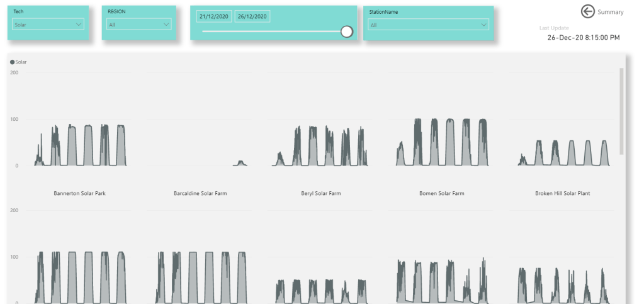Screen dimensions: 644x304
Task: Click the vertical scrollbar on chart panel
Action: tap(622, 110)
